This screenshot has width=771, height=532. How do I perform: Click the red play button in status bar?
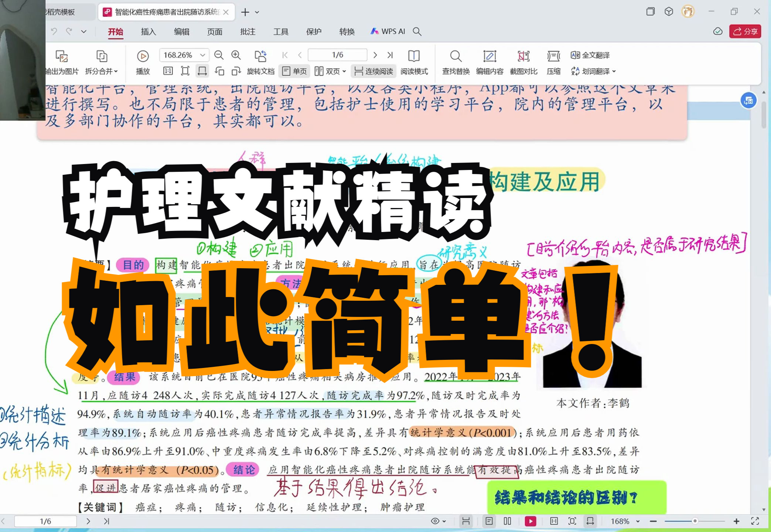tap(531, 521)
